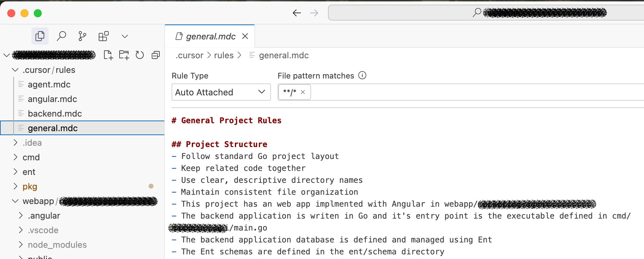This screenshot has width=644, height=259.
Task: Click .cursor in the breadcrumb
Action: (x=189, y=55)
